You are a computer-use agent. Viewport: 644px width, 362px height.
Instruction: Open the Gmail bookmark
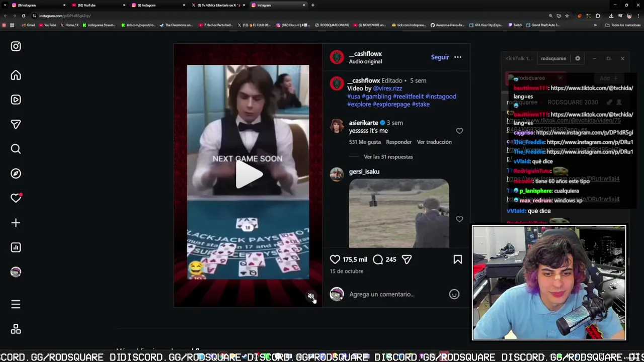(28, 25)
